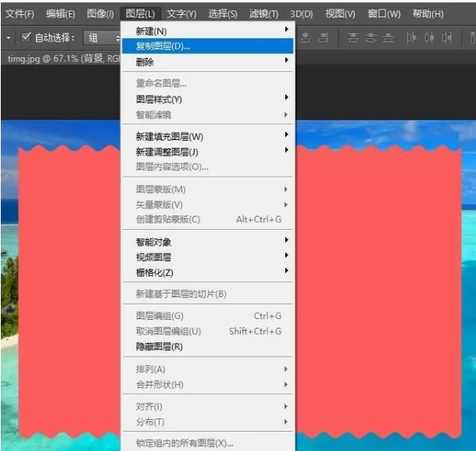Screen dimensions: 476x451
Task: Click the distribute vertical centers icon
Action: tap(370, 37)
